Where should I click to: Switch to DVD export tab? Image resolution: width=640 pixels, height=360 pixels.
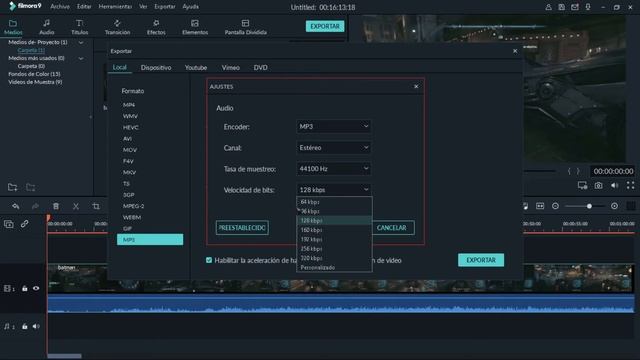260,68
